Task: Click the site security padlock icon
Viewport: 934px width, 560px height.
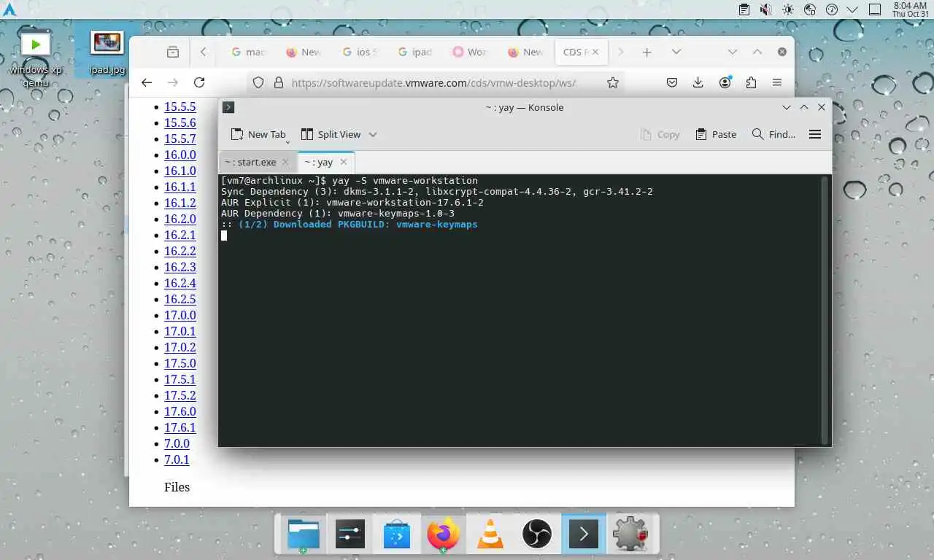Action: point(278,82)
